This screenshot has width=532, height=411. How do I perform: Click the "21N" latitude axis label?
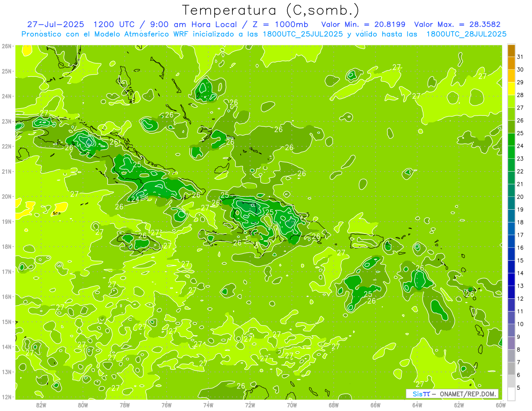(x=7, y=172)
